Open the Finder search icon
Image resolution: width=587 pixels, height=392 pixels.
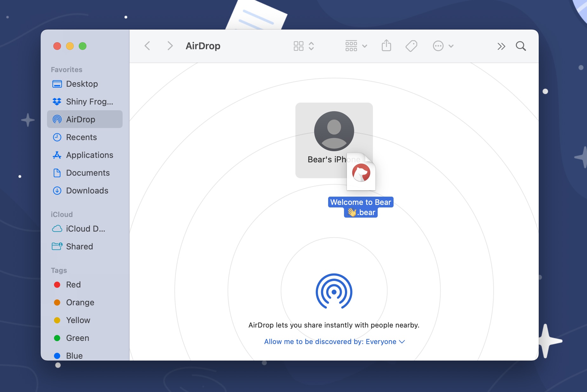(x=521, y=46)
